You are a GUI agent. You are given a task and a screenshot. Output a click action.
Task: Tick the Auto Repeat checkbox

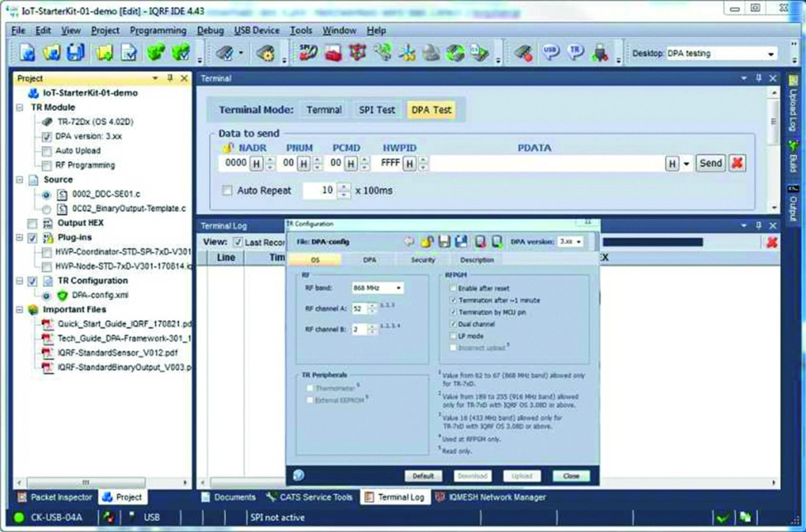coord(227,190)
